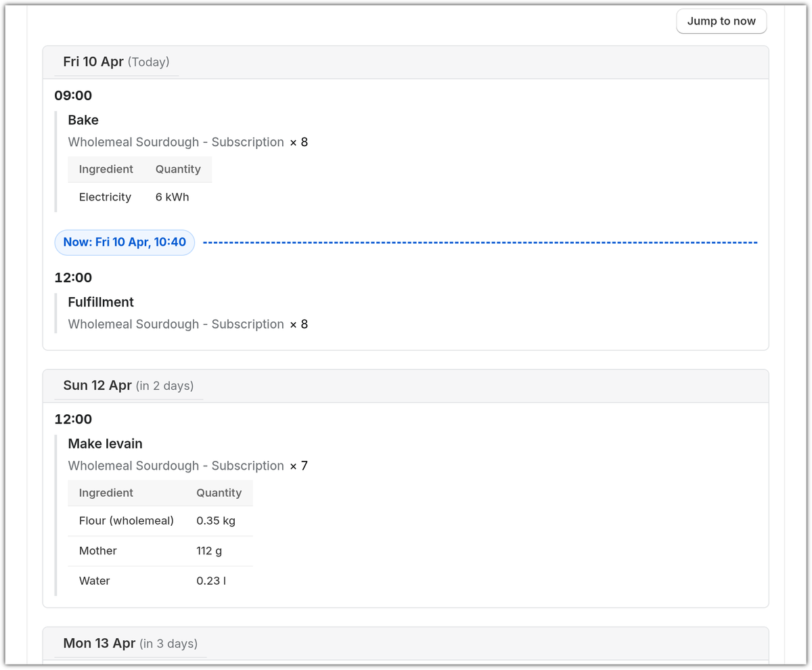Click Wholemeal Sourdough - Subscription under Make levain
The width and height of the screenshot is (812, 670).
tap(176, 466)
